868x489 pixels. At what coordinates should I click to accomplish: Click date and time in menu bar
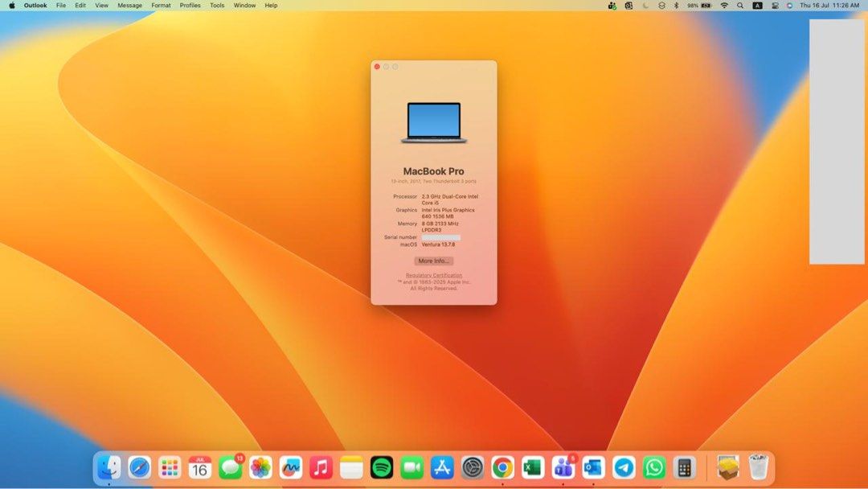829,6
